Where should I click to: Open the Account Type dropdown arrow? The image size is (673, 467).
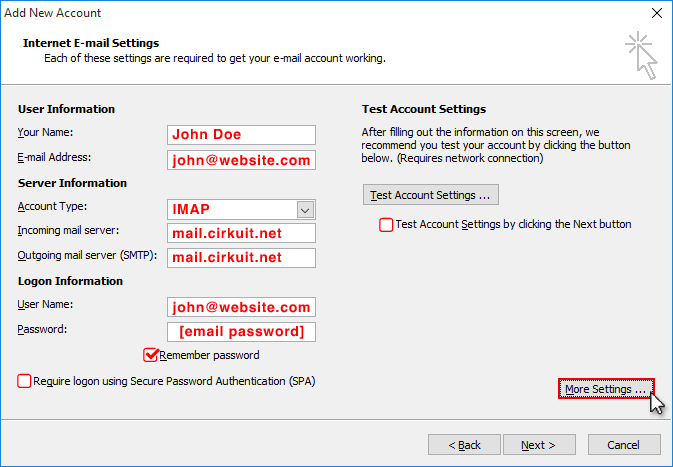pos(305,210)
